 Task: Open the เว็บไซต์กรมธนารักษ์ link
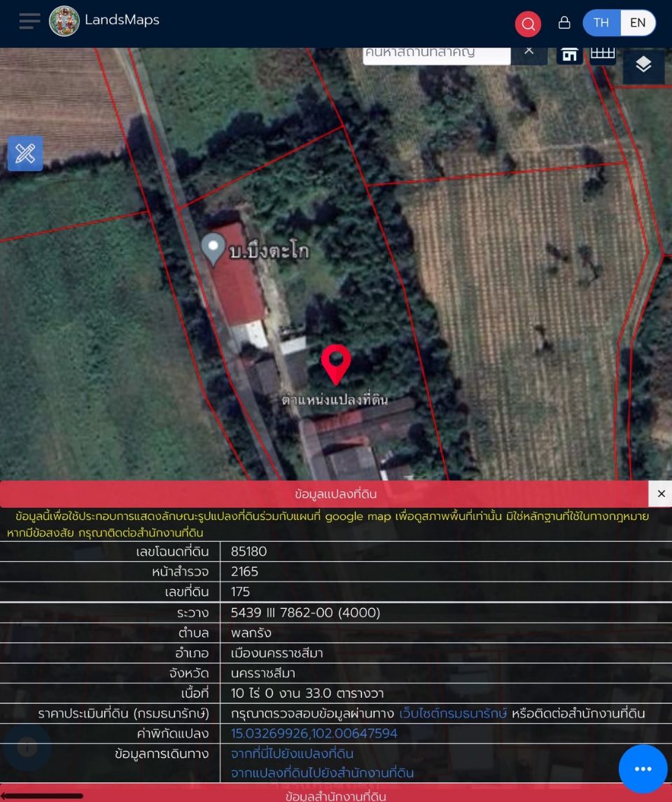click(453, 714)
